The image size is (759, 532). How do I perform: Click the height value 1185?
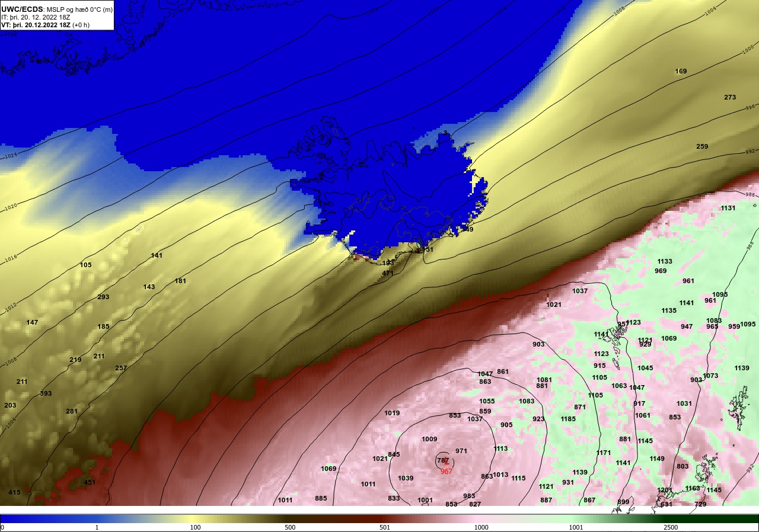568,419
